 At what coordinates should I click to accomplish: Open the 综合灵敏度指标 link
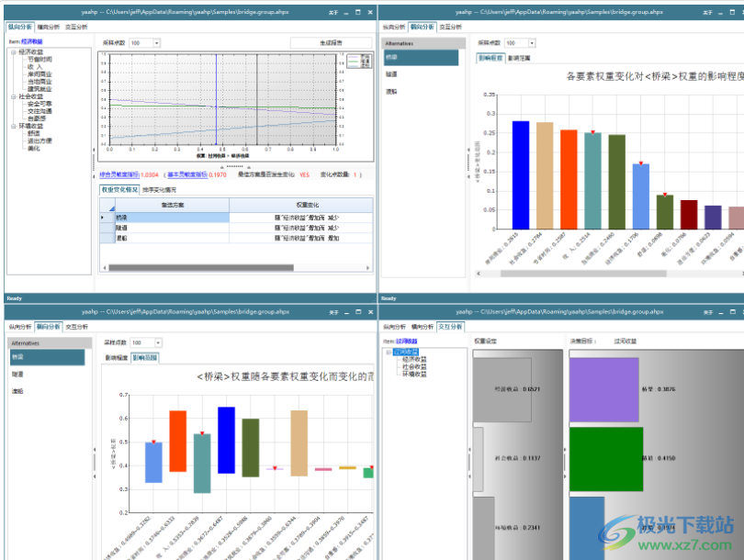[121, 174]
